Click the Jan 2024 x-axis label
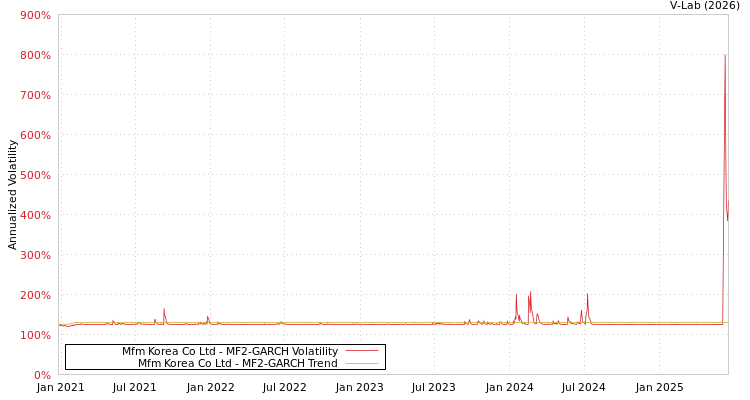The height and width of the screenshot is (400, 750). (x=509, y=388)
